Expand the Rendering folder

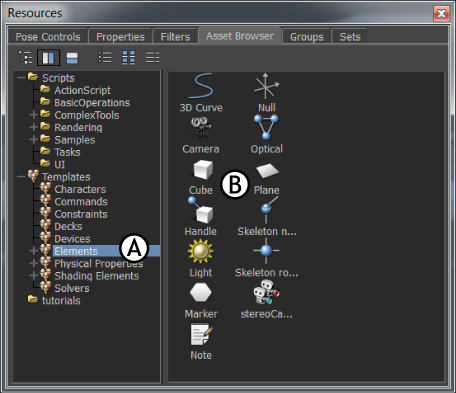tap(34, 127)
